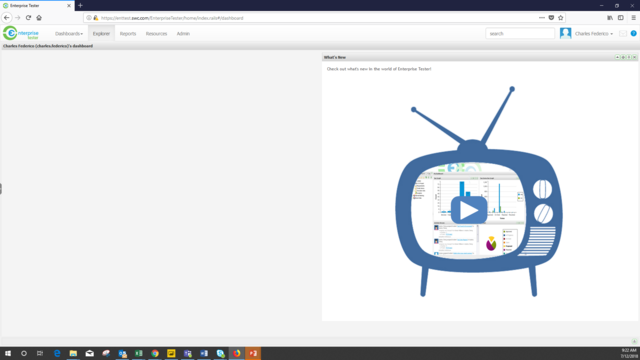Screen dimensions: 640x360
Task: Click the user avatar picture
Action: pos(565,33)
